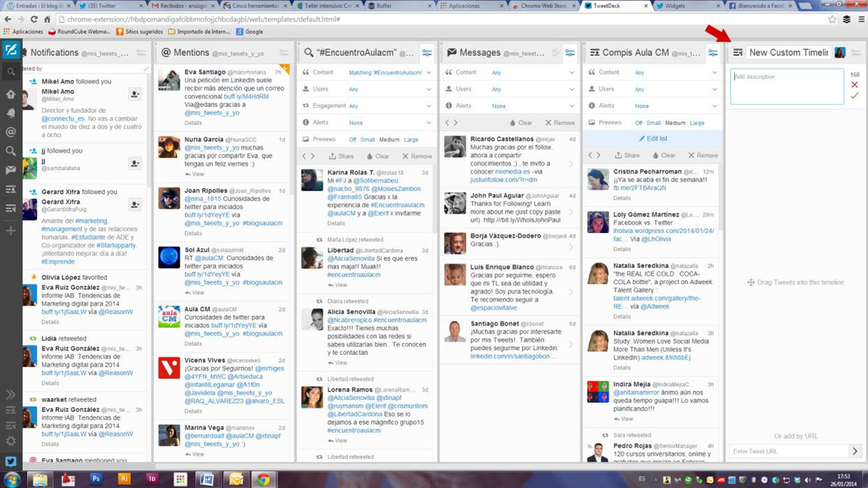Set search column previews to Large
868x488 pixels.
click(411, 140)
